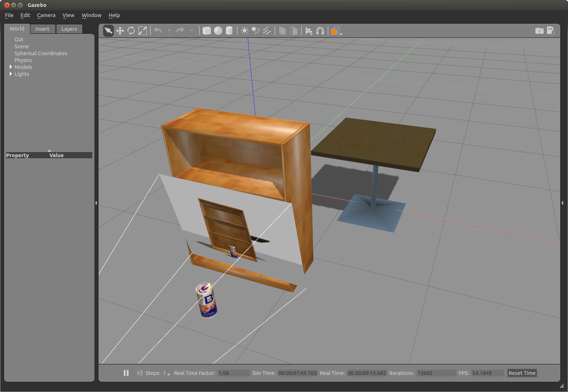Click the Reset Time button
Screen dimensions: 568x392
pyautogui.click(x=522, y=373)
